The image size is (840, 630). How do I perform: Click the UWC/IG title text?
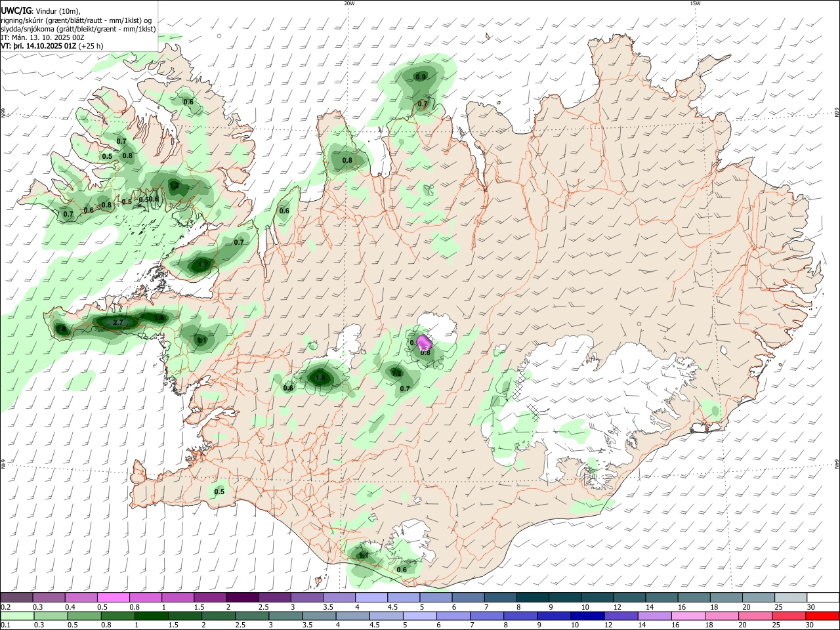(x=16, y=10)
